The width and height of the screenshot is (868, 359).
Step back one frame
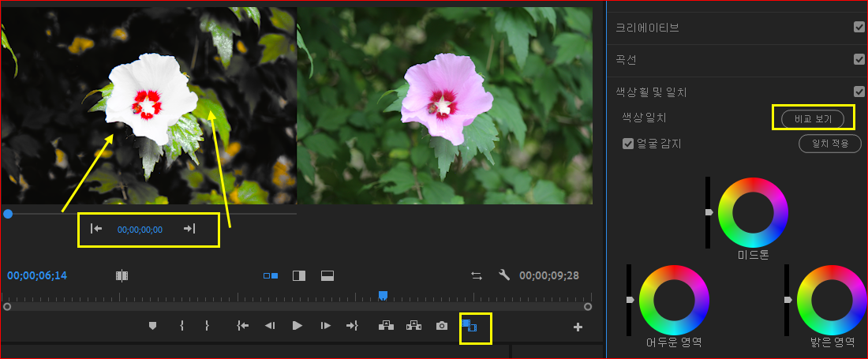click(270, 326)
